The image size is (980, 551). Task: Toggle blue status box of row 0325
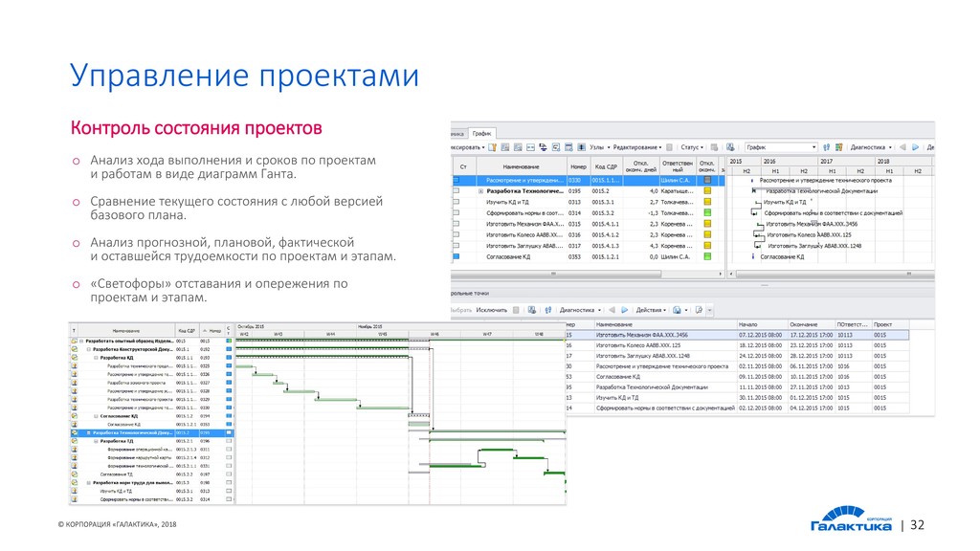229,366
